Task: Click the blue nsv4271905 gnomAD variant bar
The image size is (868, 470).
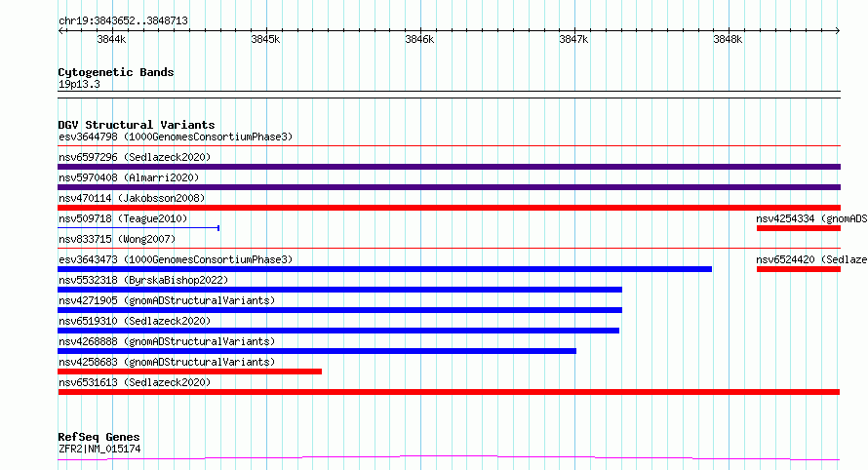Action: click(340, 310)
